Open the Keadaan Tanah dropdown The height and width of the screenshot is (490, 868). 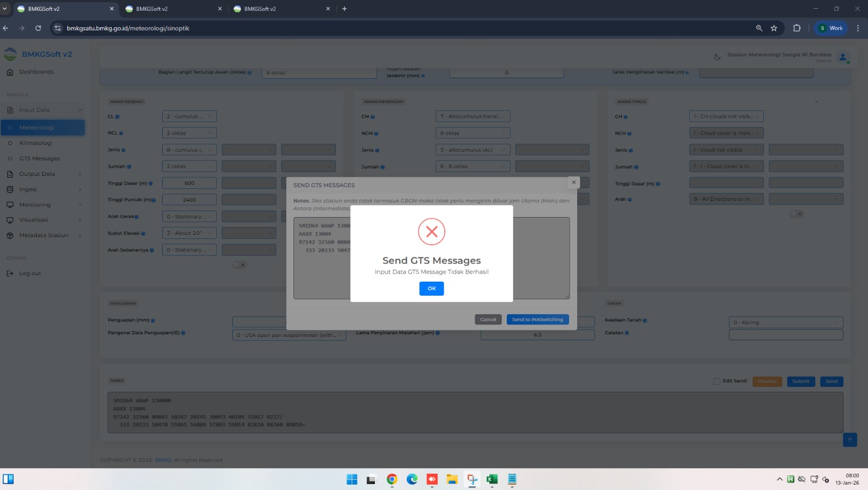786,322
